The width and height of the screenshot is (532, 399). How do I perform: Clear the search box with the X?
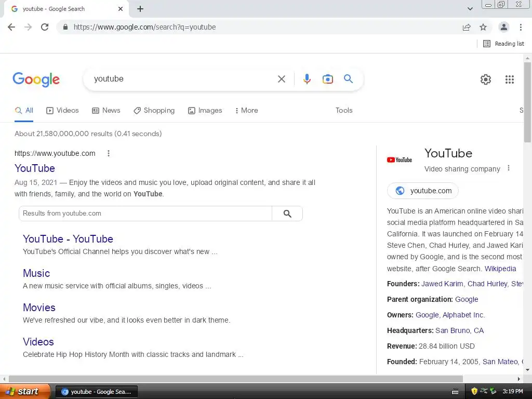tap(281, 79)
